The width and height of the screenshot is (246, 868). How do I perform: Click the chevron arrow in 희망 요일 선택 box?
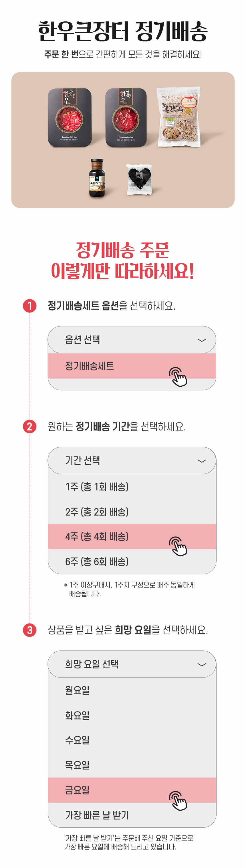pyautogui.click(x=201, y=664)
